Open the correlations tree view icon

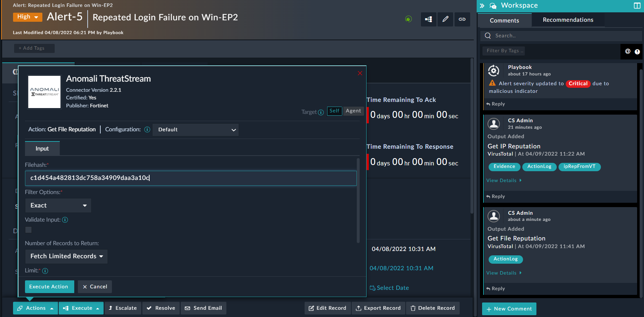(x=428, y=19)
